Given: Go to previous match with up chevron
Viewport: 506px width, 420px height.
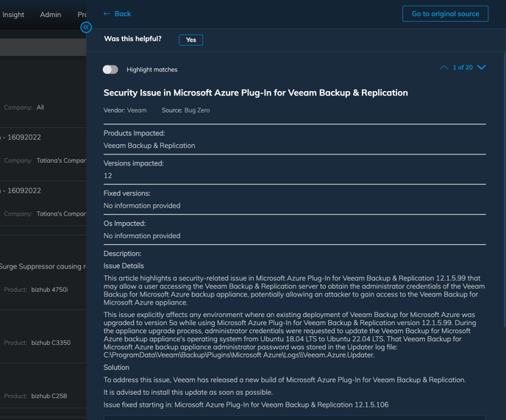Looking at the screenshot, I should click(x=444, y=68).
